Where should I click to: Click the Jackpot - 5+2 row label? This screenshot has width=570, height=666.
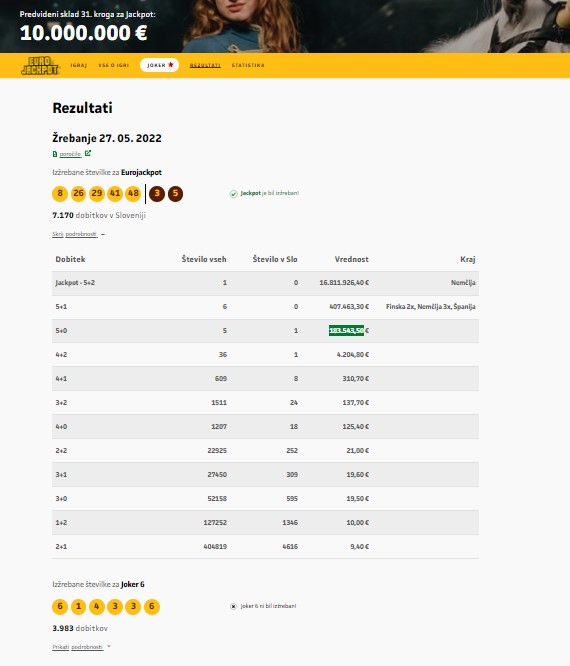coord(75,282)
